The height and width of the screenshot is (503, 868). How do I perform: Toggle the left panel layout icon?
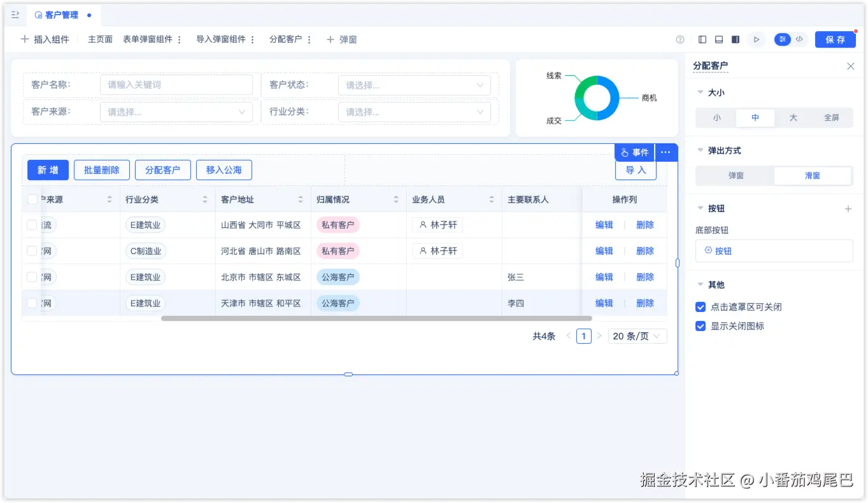(x=702, y=39)
